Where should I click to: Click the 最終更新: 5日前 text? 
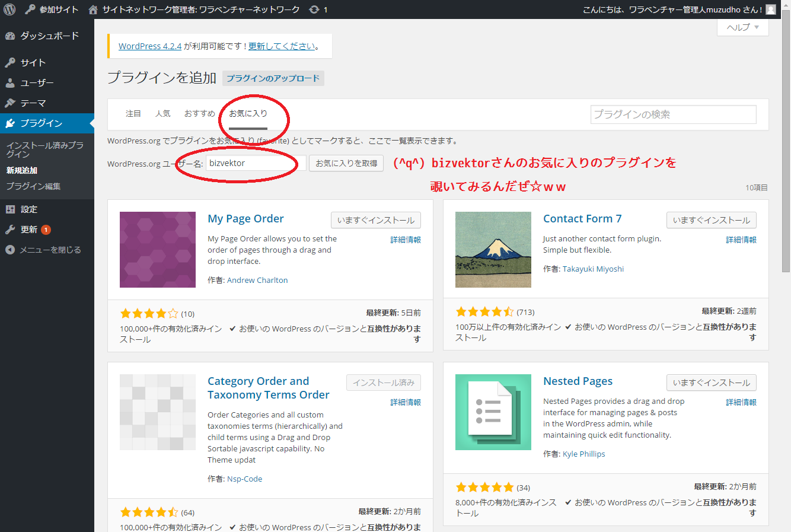[x=394, y=313]
